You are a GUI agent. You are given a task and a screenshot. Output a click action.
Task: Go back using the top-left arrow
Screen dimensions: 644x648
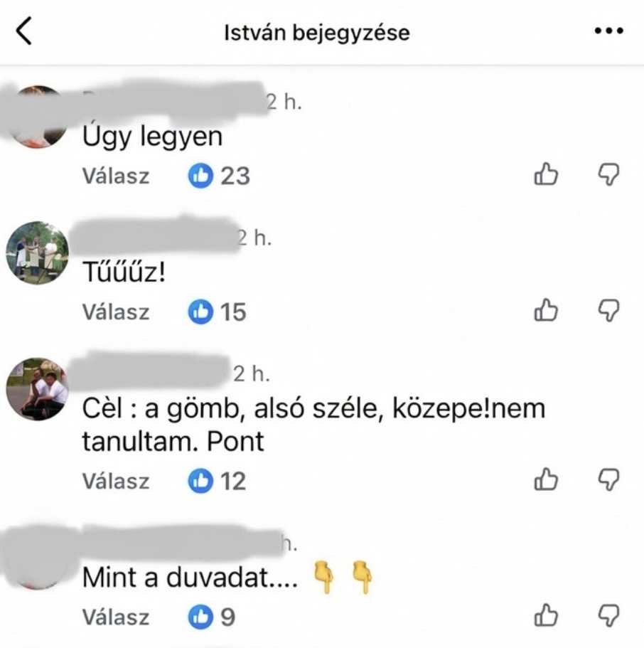coord(23,31)
